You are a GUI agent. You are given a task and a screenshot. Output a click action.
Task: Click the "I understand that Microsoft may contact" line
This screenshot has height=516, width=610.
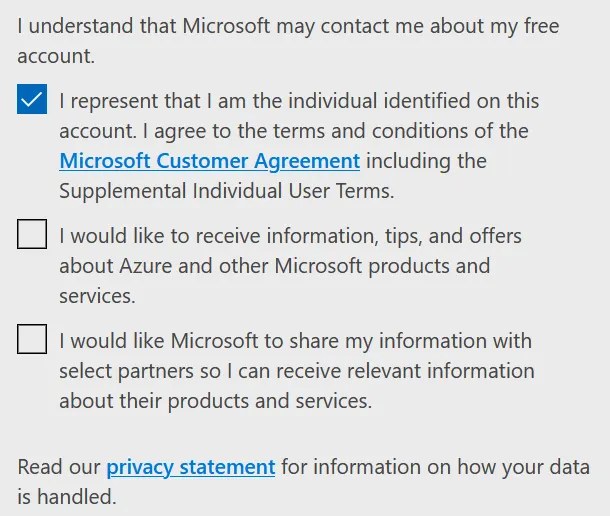[x=288, y=26]
